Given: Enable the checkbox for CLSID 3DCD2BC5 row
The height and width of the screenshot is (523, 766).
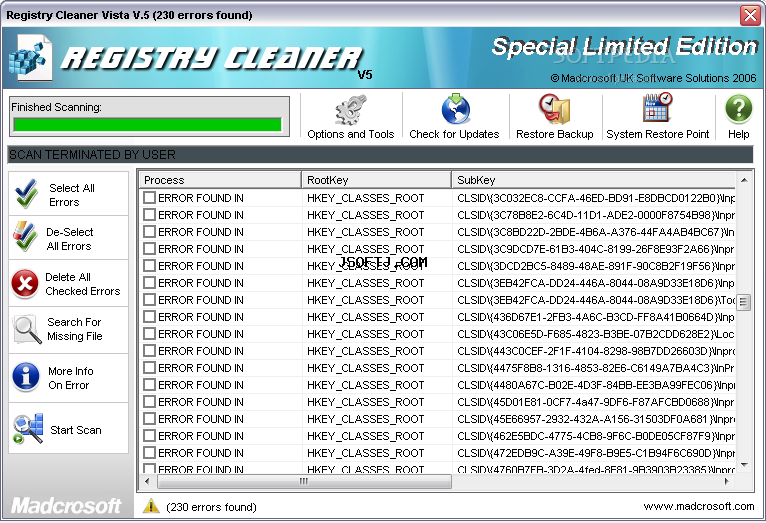Looking at the screenshot, I should [x=149, y=266].
